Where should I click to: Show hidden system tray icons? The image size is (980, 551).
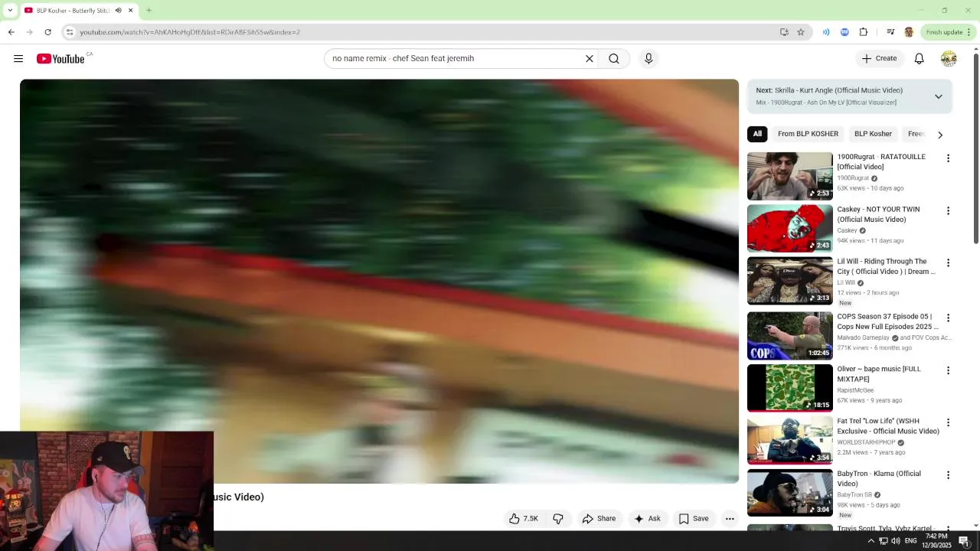tap(871, 541)
